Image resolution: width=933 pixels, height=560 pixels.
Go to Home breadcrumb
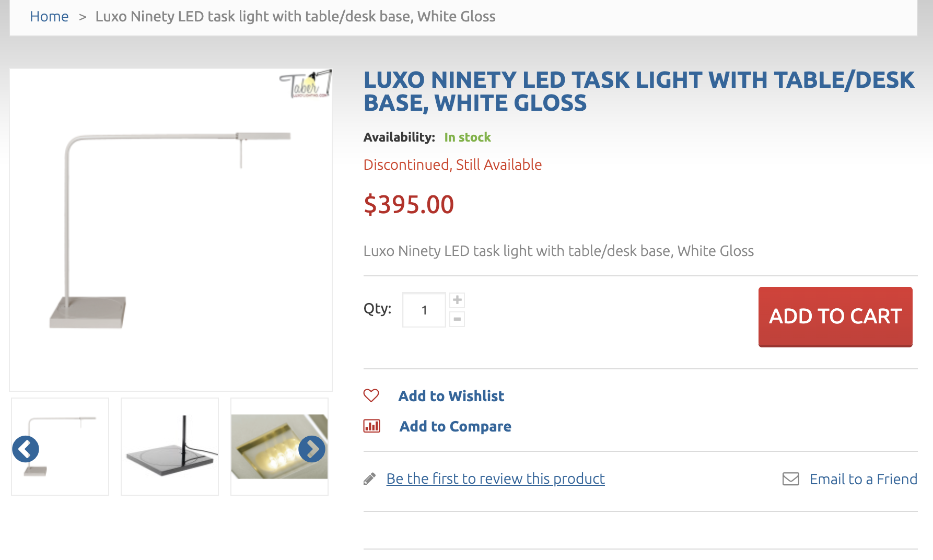pos(49,16)
